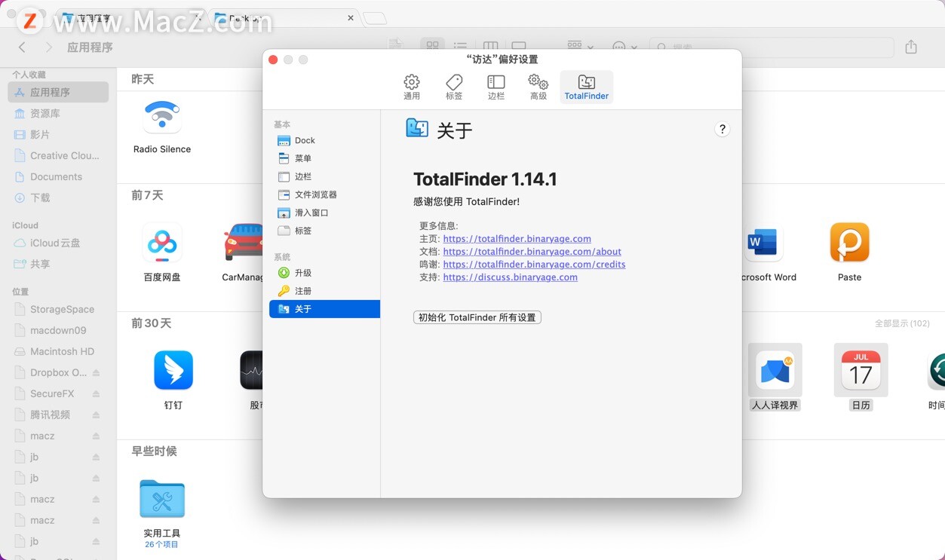Image resolution: width=945 pixels, height=560 pixels.
Task: Select iCloud云盘 in Finder sidebar
Action: pos(58,243)
